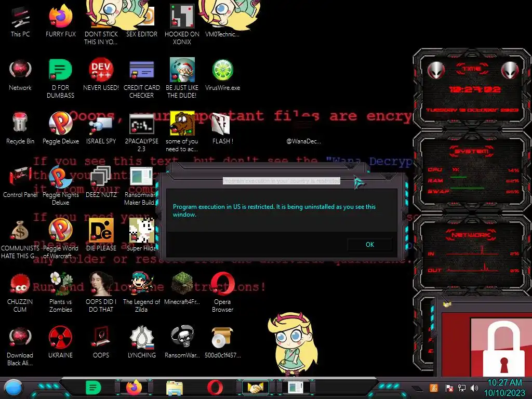532x399 pixels.
Task: Select the D FOR DUMBASS shortcut
Action: [60, 78]
